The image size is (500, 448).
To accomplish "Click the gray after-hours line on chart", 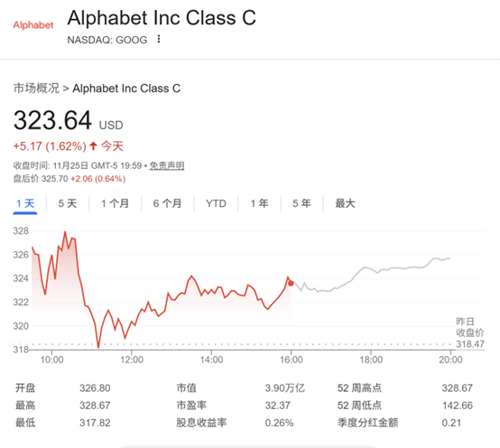I will pyautogui.click(x=370, y=270).
